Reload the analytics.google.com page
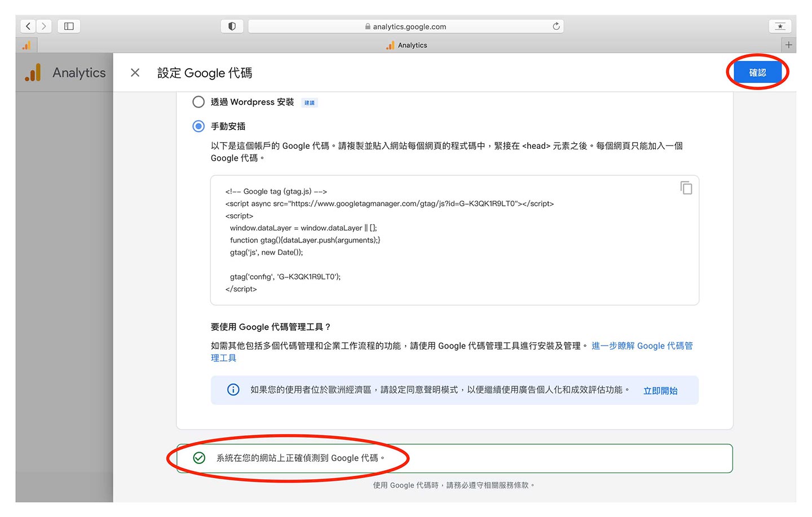Viewport: 812px width, 517px height. point(556,26)
